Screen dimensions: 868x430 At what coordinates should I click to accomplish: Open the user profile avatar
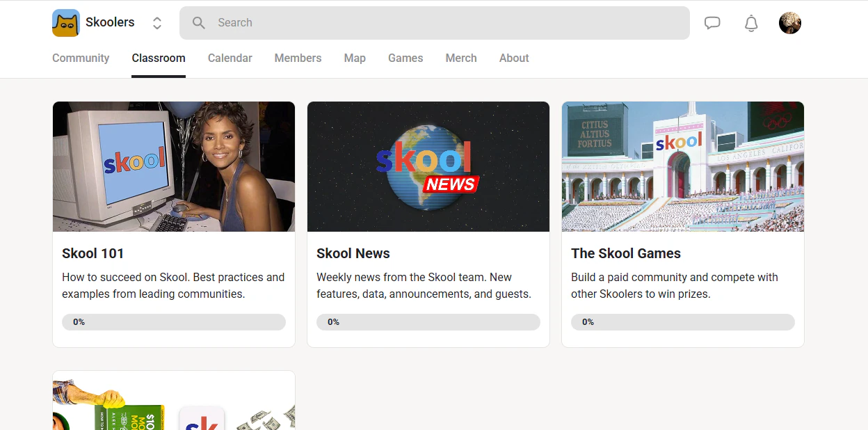pos(790,23)
